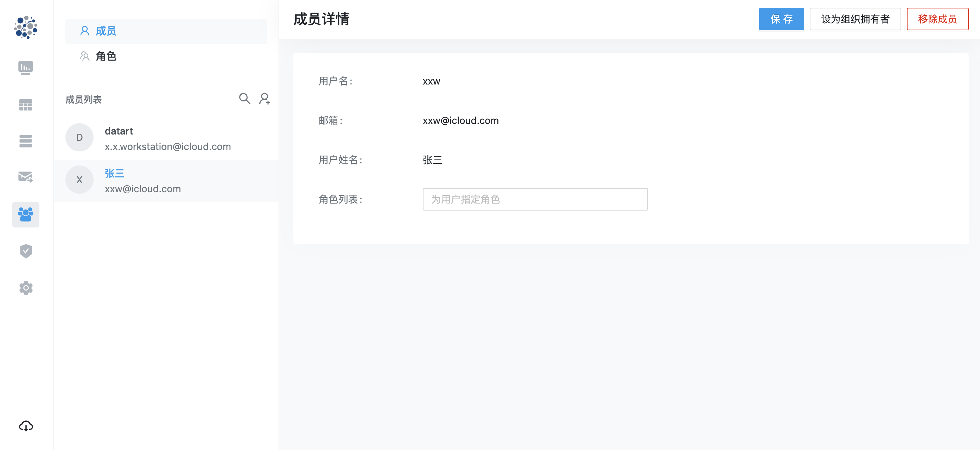Viewport: 980px width, 450px height.
Task: Click the add member icon
Action: (265, 99)
